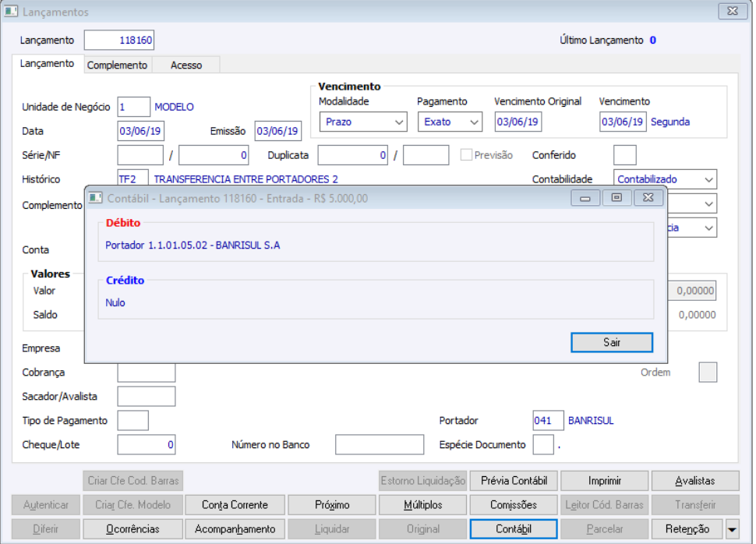Screen dimensions: 756x544
Task: Click the Criar Cfe Cod. Barras button
Action: click(x=133, y=481)
